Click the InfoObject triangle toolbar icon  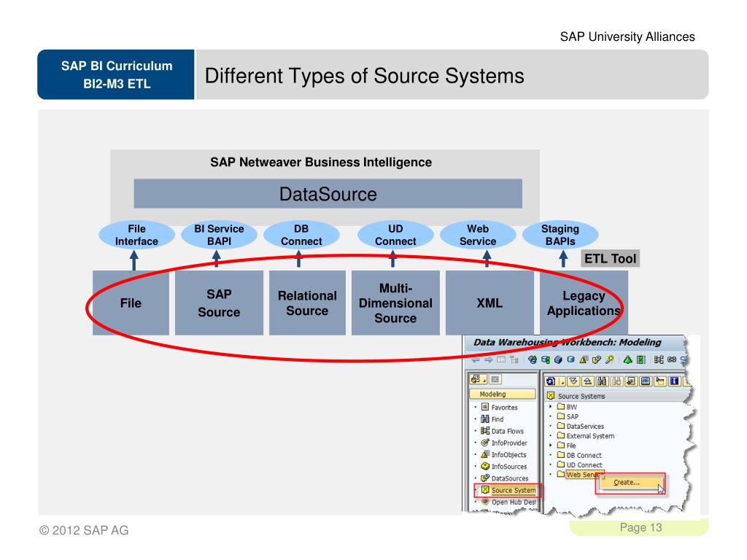pos(584,359)
